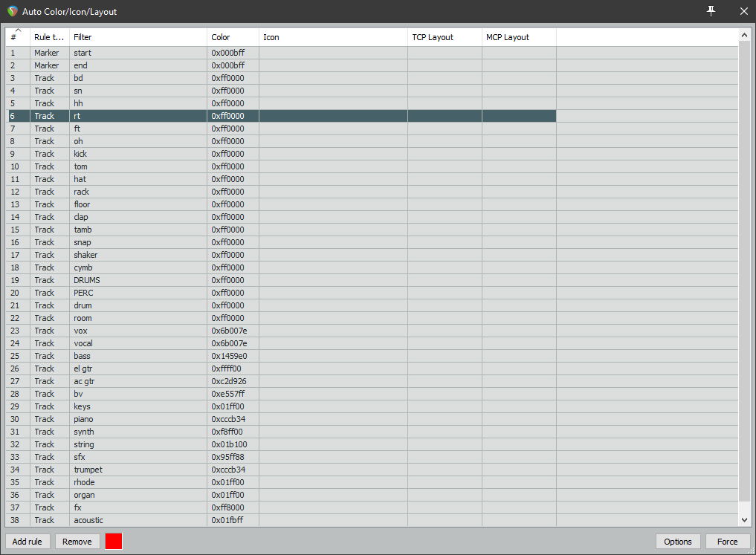
Task: Click the TCP Layout column header
Action: click(x=444, y=37)
